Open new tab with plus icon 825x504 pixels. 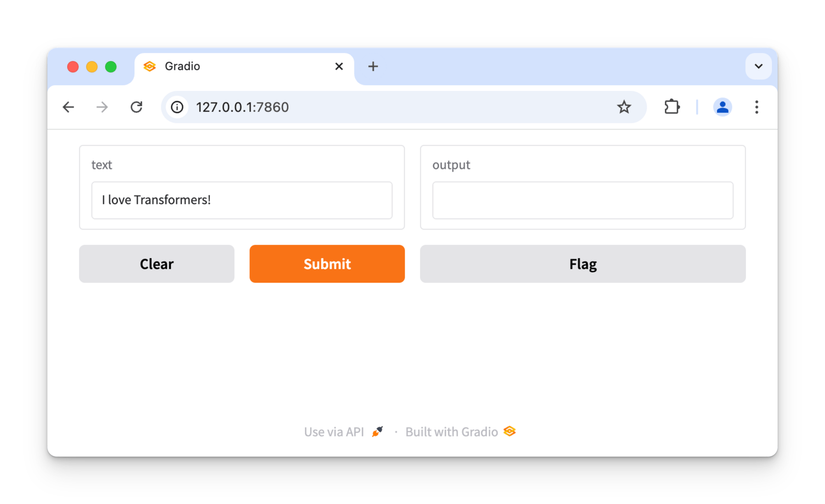373,66
